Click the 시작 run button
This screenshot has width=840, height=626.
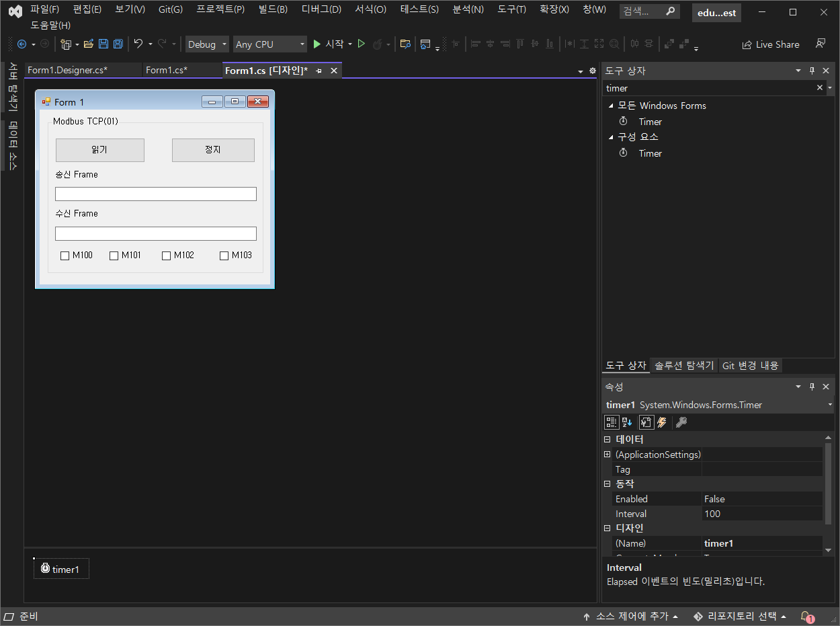328,44
